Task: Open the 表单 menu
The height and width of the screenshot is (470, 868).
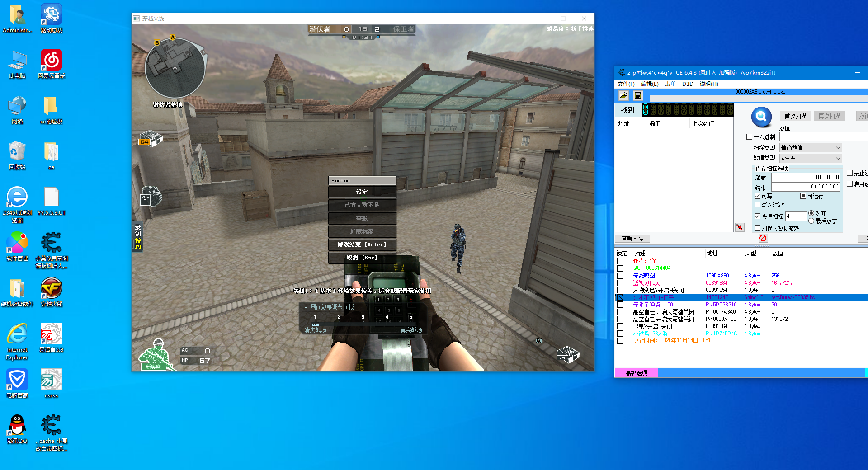Action: [x=670, y=84]
